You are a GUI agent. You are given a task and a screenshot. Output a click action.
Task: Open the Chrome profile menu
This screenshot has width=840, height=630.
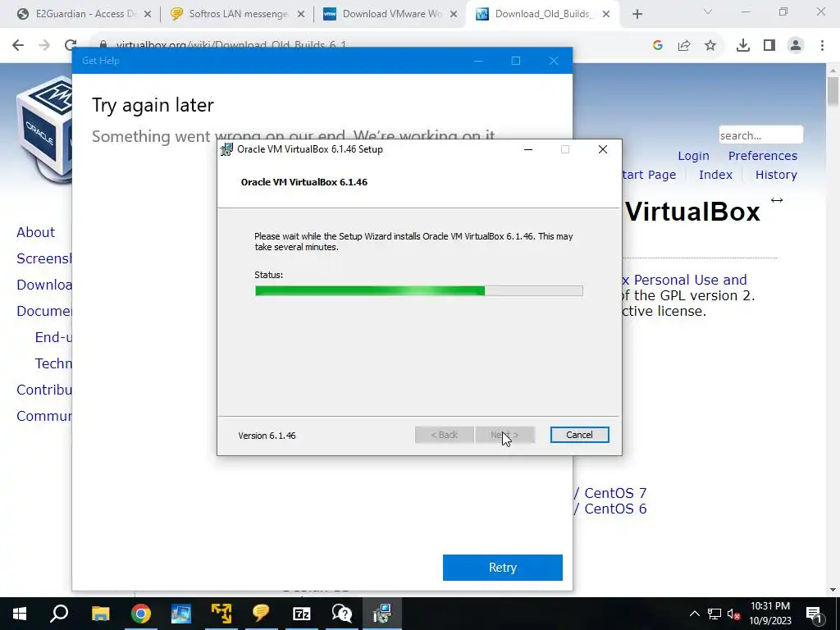click(x=796, y=46)
